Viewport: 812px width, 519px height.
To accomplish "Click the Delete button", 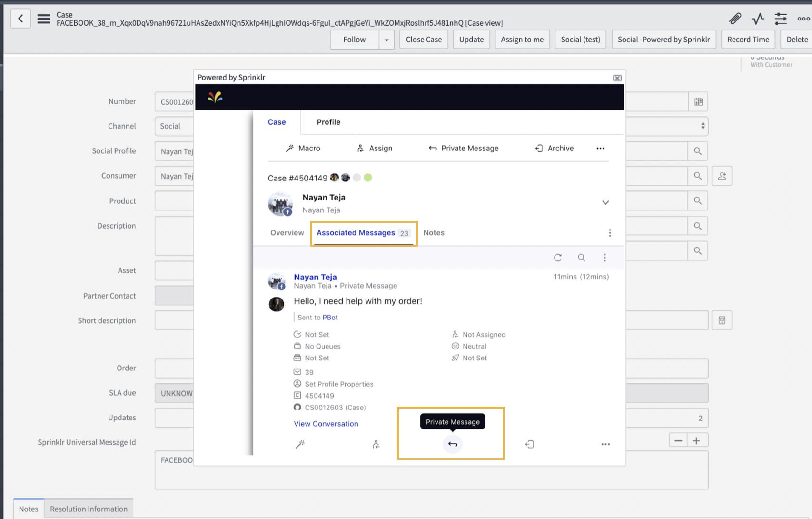I will 797,40.
